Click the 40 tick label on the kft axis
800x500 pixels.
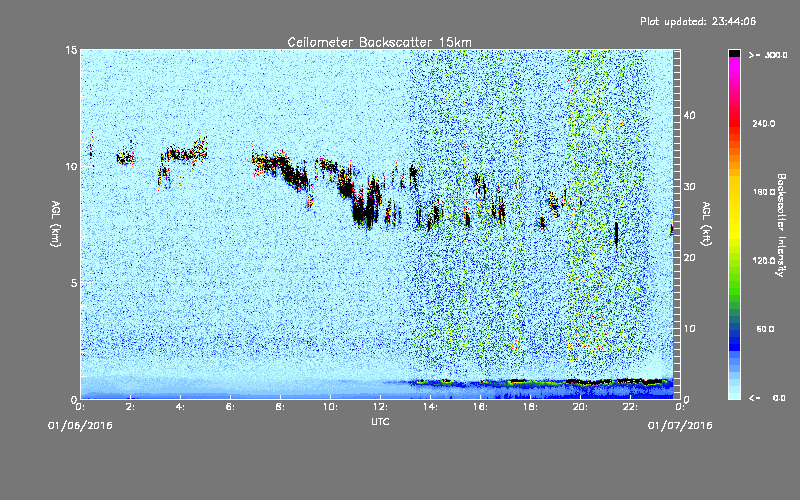point(689,115)
